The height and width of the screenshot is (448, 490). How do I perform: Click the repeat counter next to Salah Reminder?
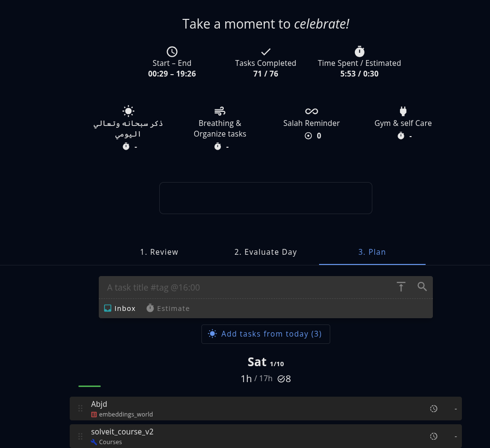tap(308, 136)
